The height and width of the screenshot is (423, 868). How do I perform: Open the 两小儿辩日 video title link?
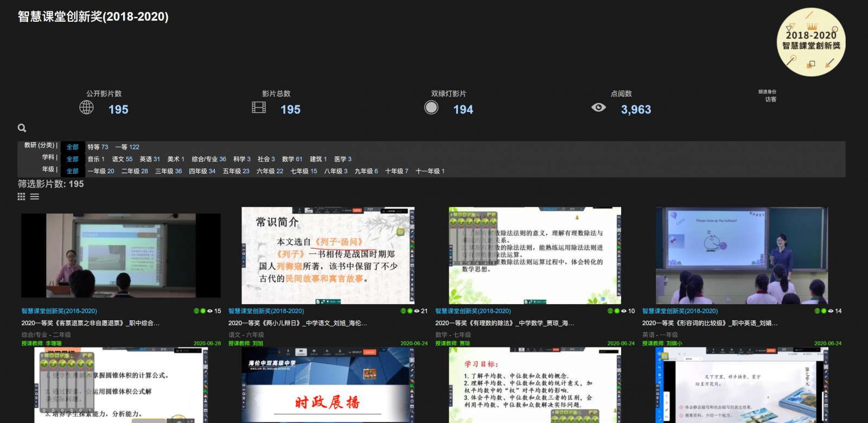point(297,323)
